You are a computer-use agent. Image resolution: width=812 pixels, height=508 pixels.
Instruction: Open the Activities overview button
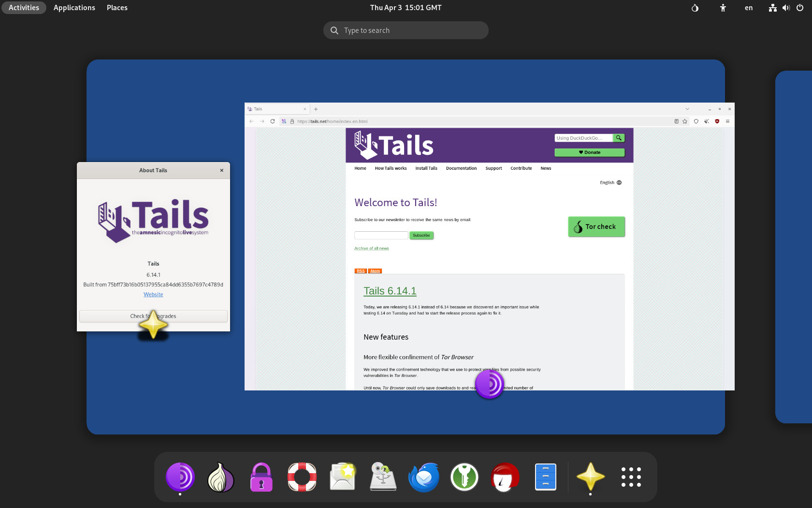(24, 8)
